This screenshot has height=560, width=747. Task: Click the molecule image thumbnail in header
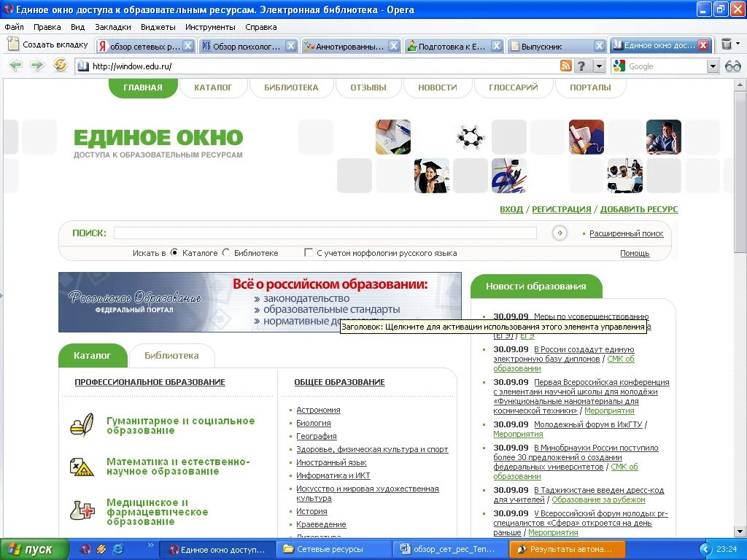point(471,137)
